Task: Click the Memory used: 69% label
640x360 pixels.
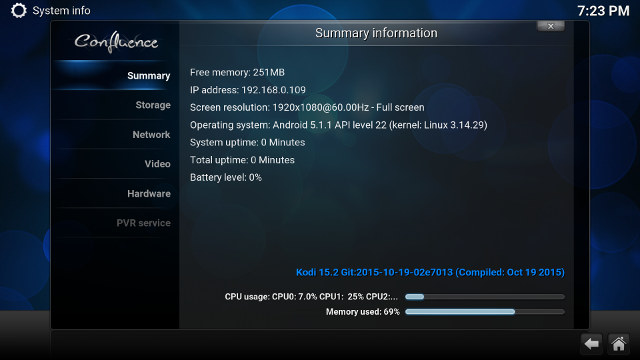Action: [x=362, y=312]
